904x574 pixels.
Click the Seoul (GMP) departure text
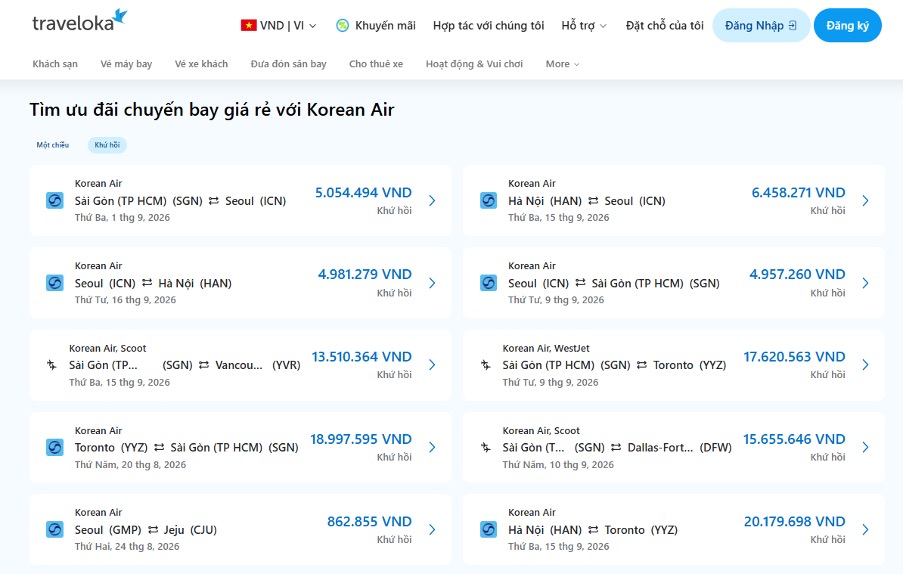108,530
